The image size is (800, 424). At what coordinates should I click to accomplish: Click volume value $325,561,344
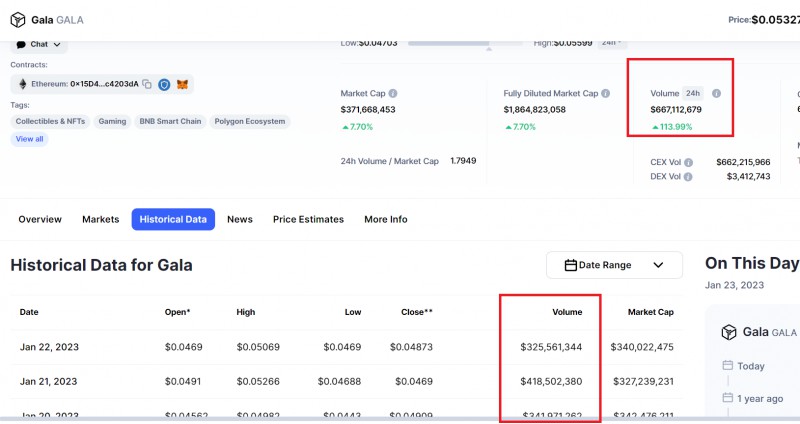[551, 347]
